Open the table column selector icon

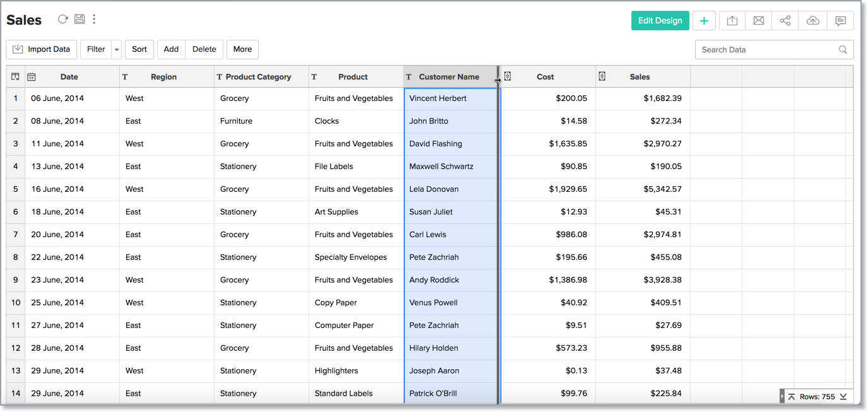[x=15, y=76]
